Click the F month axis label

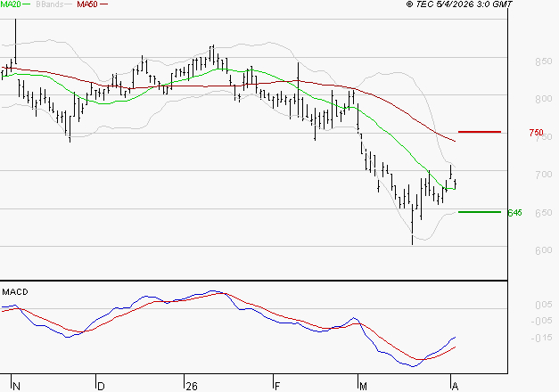[x=277, y=387]
